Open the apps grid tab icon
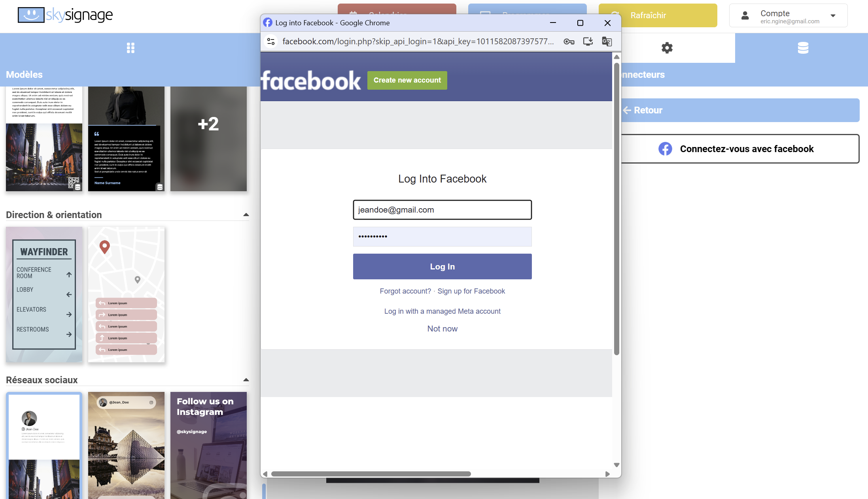This screenshot has width=868, height=499. click(x=130, y=48)
